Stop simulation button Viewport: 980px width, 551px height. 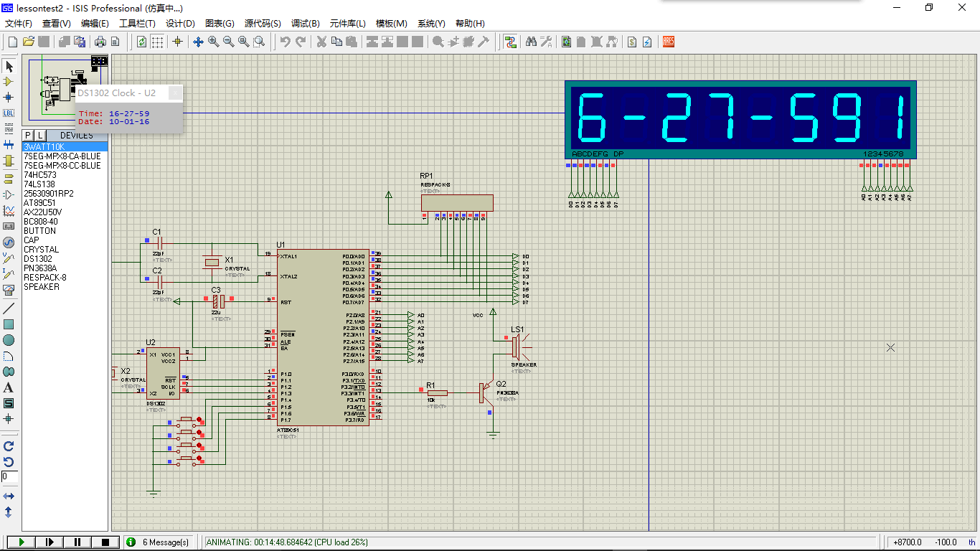(105, 542)
